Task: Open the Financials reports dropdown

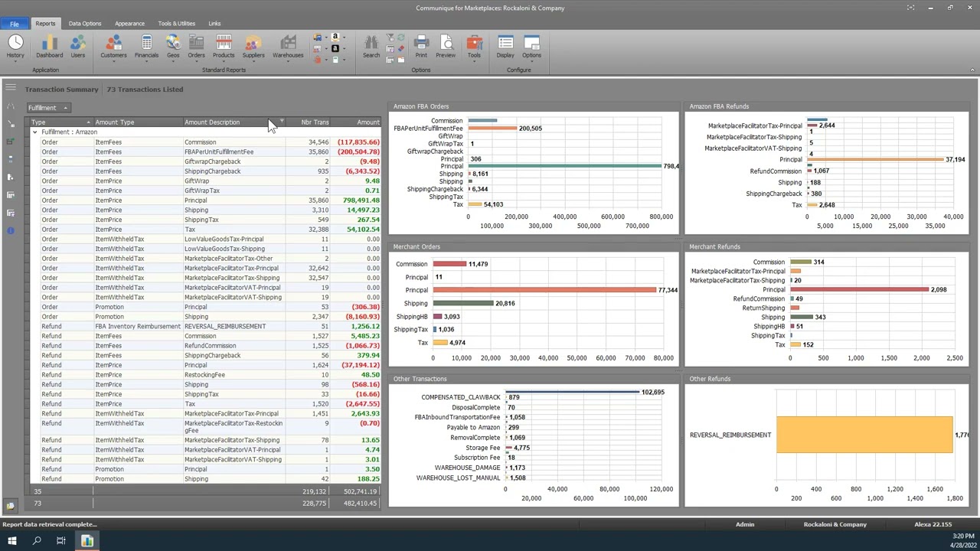Action: tap(146, 47)
